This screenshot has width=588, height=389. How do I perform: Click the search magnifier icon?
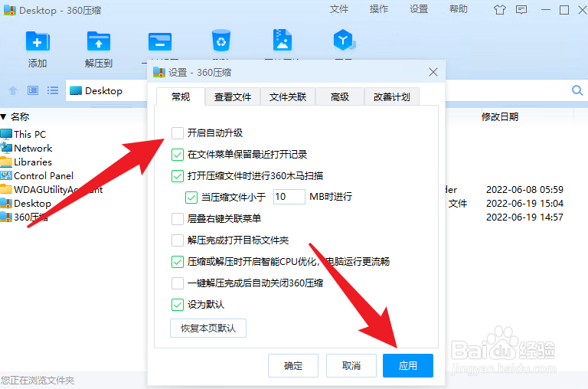pyautogui.click(x=577, y=90)
